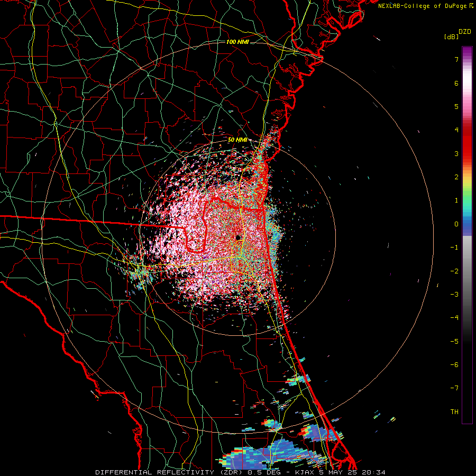Select the -2 value on the scale

454,271
